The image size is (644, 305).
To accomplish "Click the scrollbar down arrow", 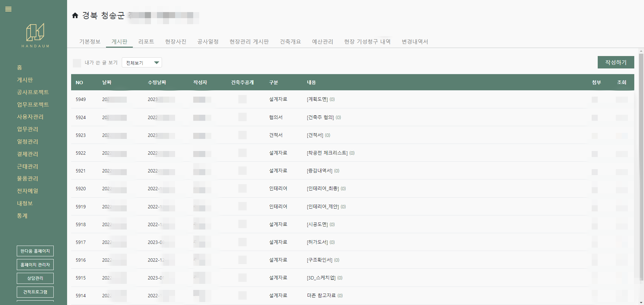I will [641, 302].
